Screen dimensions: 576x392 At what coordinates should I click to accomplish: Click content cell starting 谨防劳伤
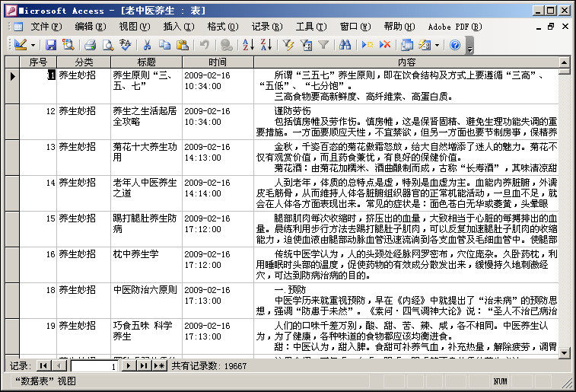[x=406, y=122]
